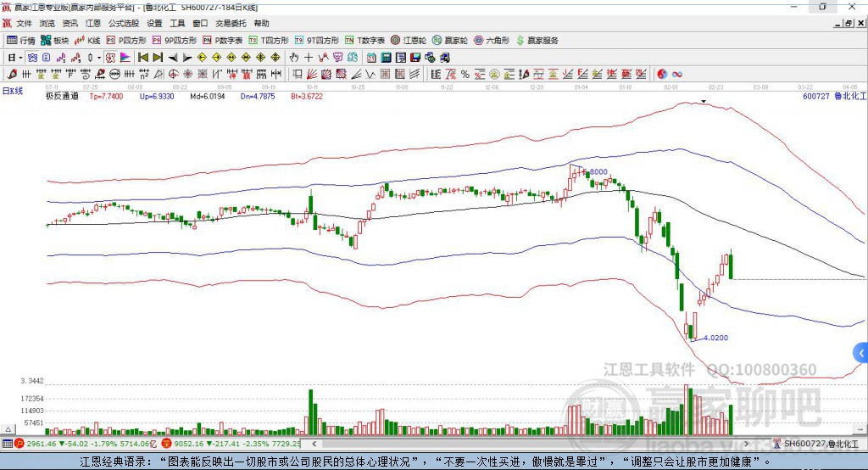The width and height of the screenshot is (868, 470).
Task: Open the P数字表 tool
Action: point(223,41)
